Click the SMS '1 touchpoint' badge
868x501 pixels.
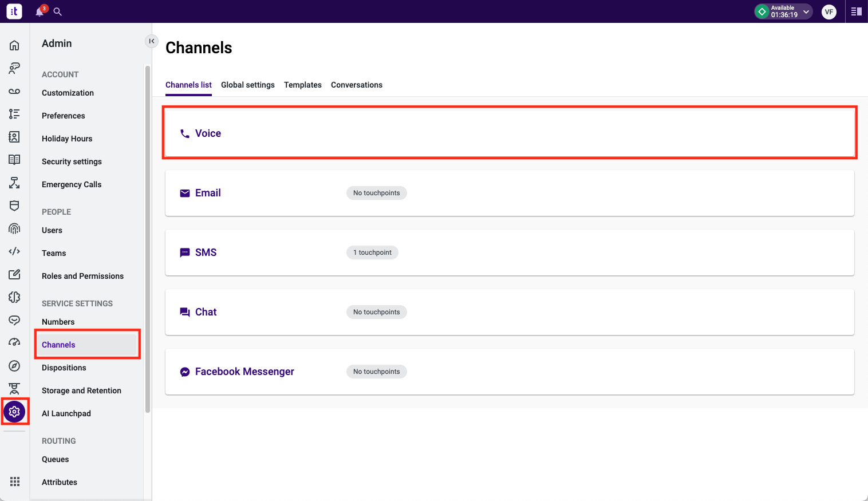(x=372, y=253)
